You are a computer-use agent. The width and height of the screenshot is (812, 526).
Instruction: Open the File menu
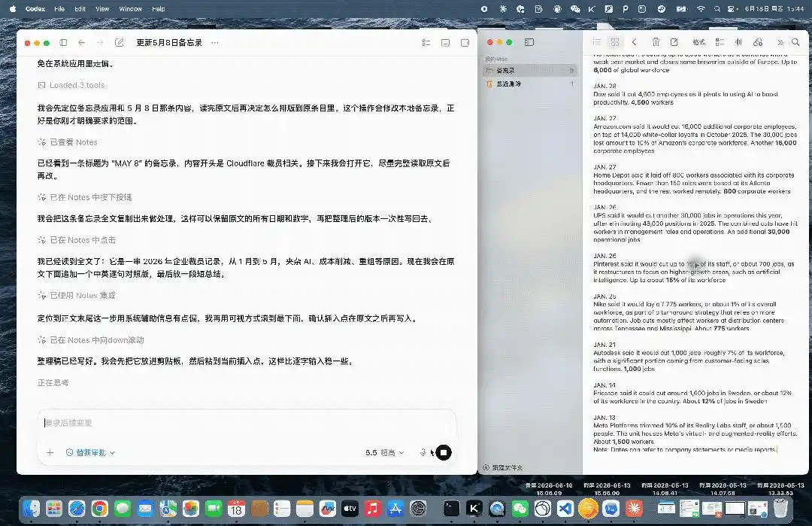pos(59,9)
